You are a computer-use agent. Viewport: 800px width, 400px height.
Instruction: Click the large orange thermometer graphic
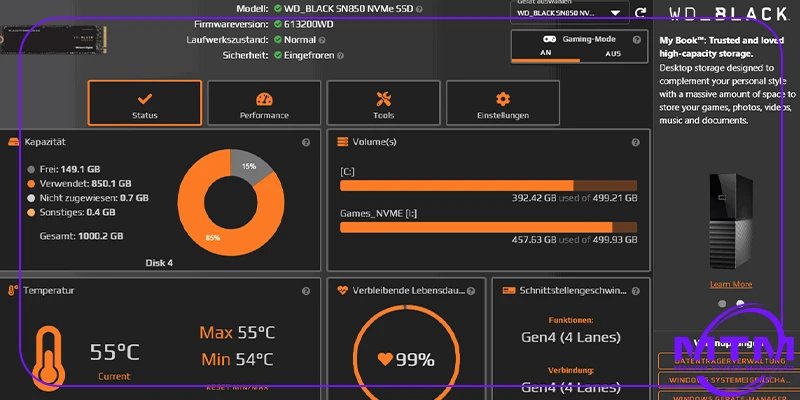[x=47, y=358]
